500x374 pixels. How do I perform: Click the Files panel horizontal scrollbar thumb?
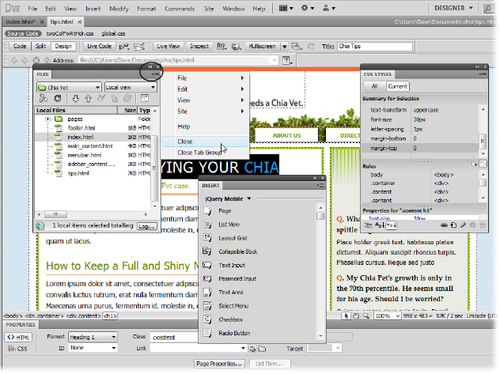[x=56, y=214]
